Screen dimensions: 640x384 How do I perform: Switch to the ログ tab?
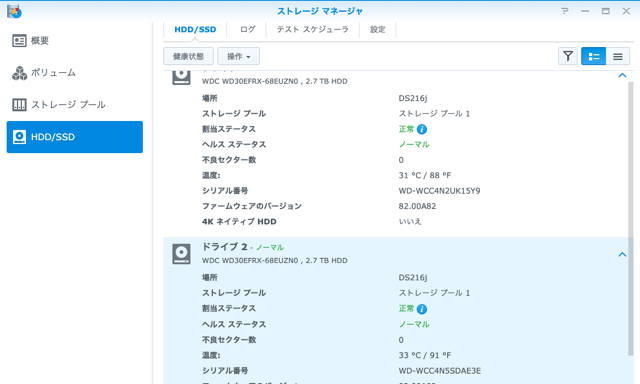point(247,30)
